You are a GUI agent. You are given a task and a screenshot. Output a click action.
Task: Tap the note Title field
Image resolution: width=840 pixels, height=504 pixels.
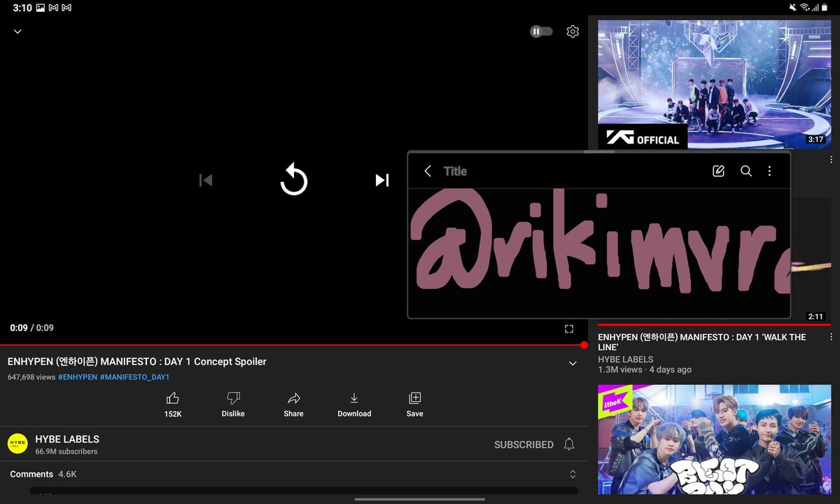(x=455, y=171)
